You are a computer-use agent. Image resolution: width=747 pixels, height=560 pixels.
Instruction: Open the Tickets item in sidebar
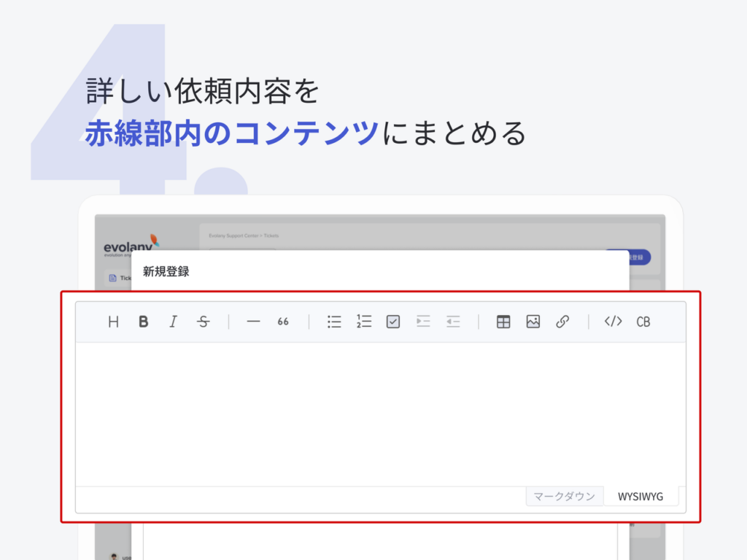point(120,278)
